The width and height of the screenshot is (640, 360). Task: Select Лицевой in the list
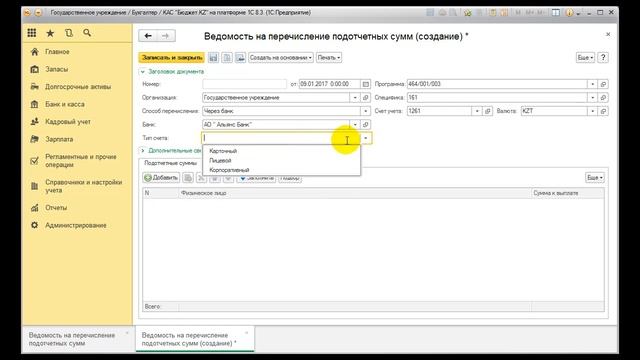[282, 160]
